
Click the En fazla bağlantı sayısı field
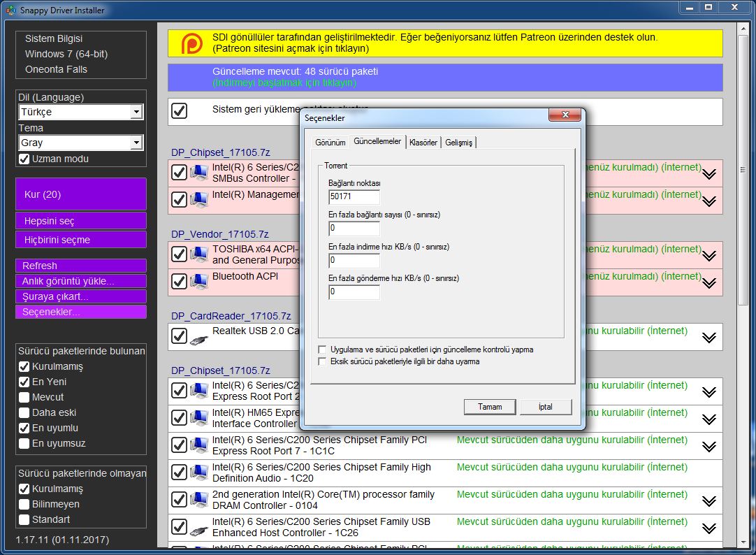354,228
